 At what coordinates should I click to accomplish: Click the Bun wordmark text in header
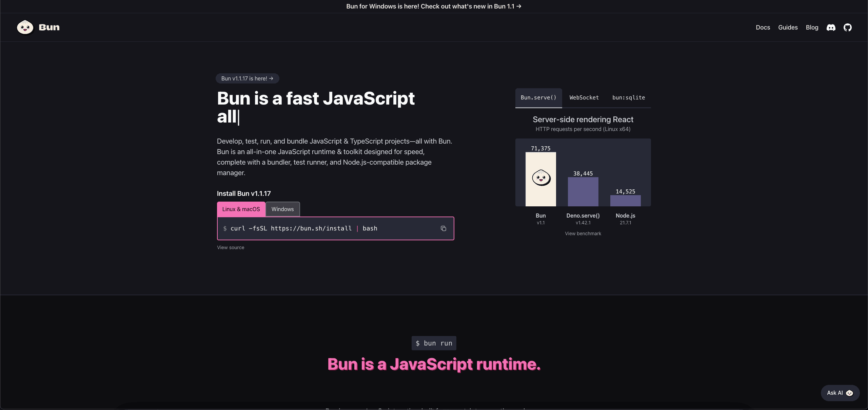point(49,27)
